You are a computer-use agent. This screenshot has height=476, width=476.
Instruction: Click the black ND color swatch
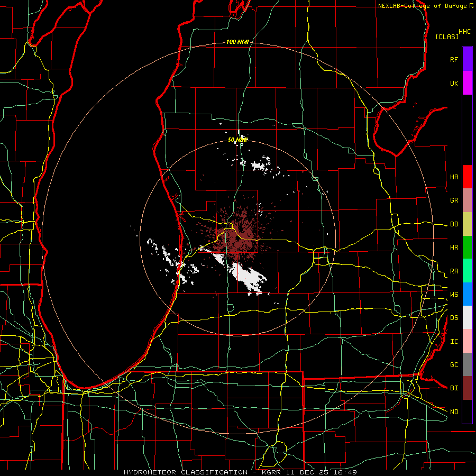[x=467, y=411]
